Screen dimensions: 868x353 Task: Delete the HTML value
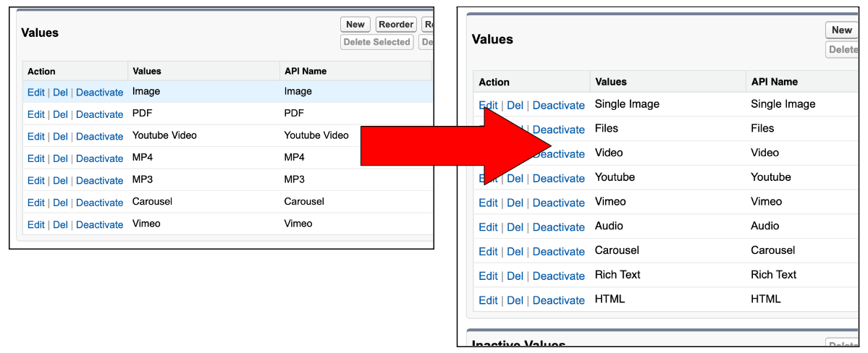tap(515, 300)
